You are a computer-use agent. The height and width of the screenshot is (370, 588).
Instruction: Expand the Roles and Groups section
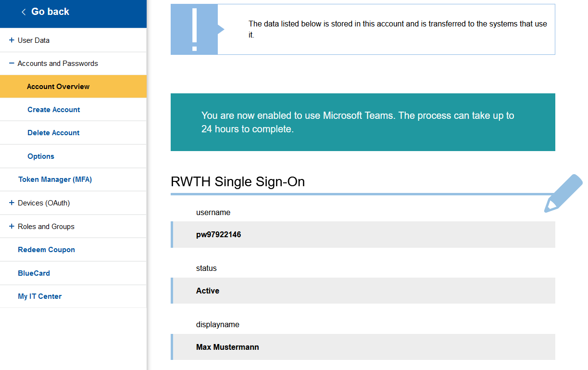pos(12,227)
